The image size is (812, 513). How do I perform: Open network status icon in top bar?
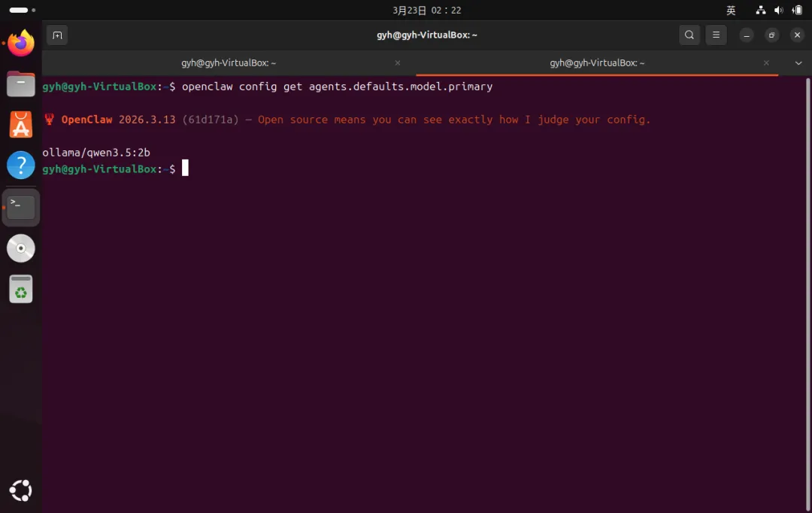point(761,10)
